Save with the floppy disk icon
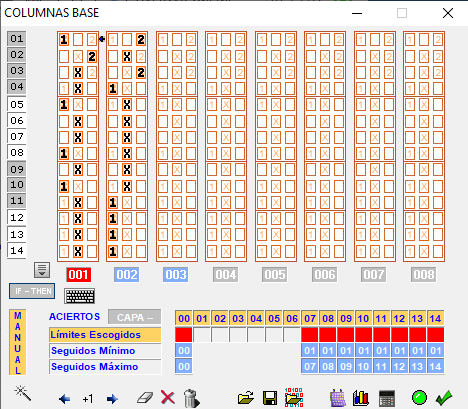468x409 pixels. coord(270,398)
